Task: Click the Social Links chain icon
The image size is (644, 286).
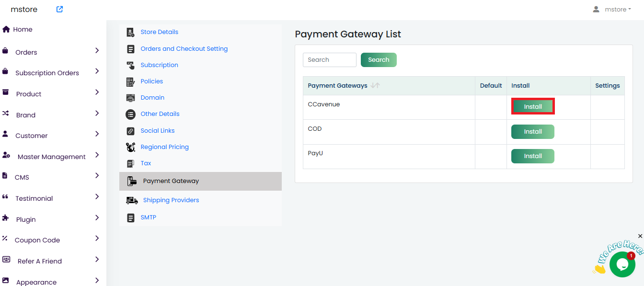Action: (130, 131)
